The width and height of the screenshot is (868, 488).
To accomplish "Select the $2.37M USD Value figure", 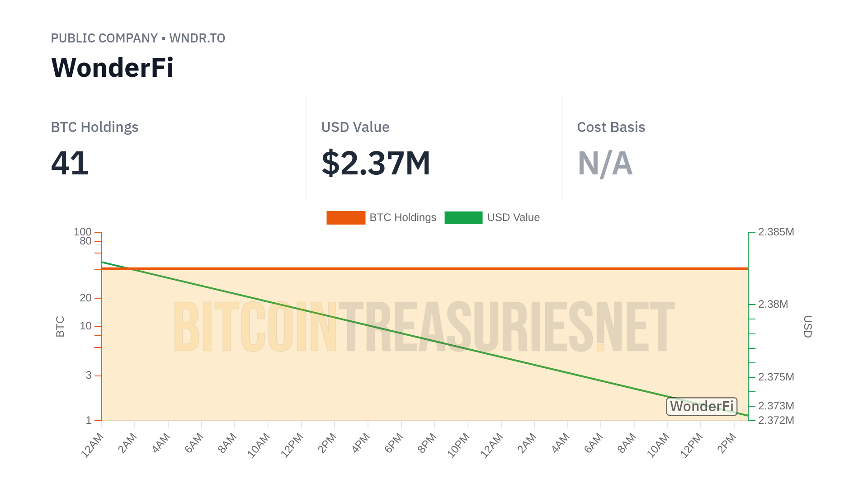I will pyautogui.click(x=375, y=163).
